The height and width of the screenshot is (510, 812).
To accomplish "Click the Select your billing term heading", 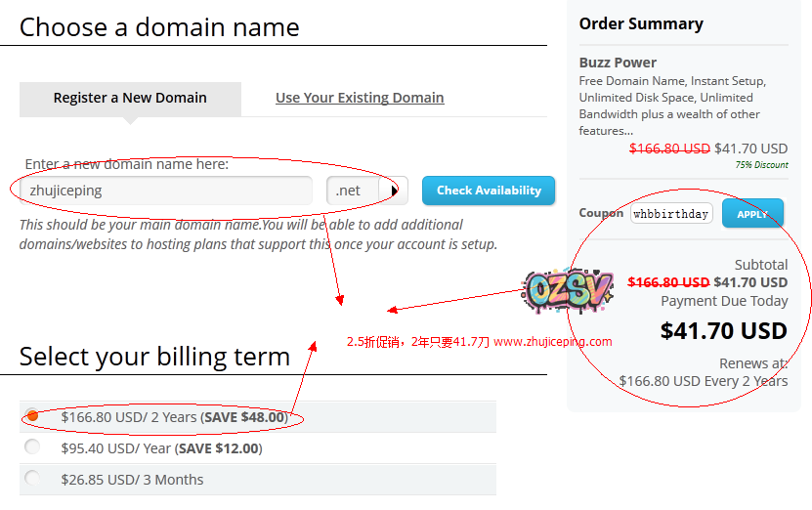I will click(154, 357).
